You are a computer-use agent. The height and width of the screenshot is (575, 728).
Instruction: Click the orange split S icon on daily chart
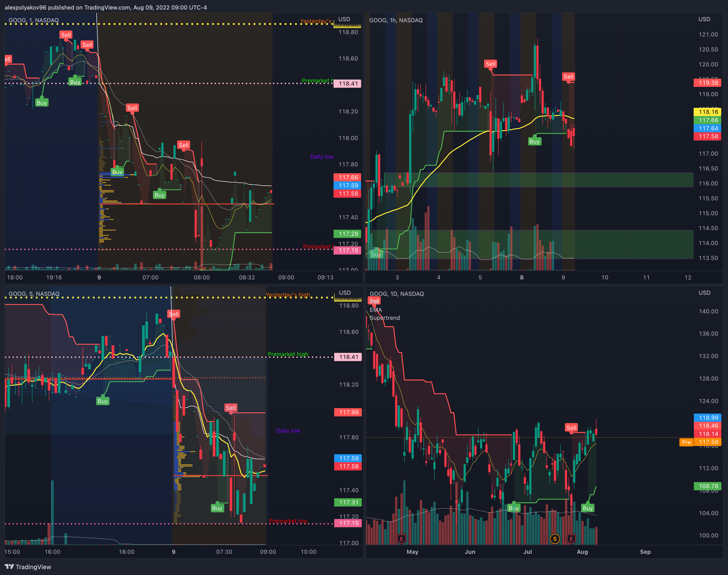coord(555,539)
